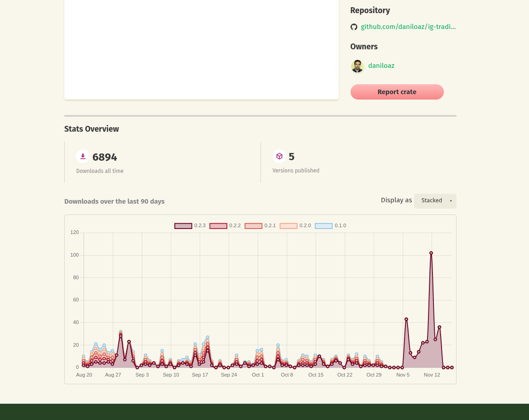The height and width of the screenshot is (420, 529).
Task: Open the daniloaz owner profile link
Action: coord(381,66)
